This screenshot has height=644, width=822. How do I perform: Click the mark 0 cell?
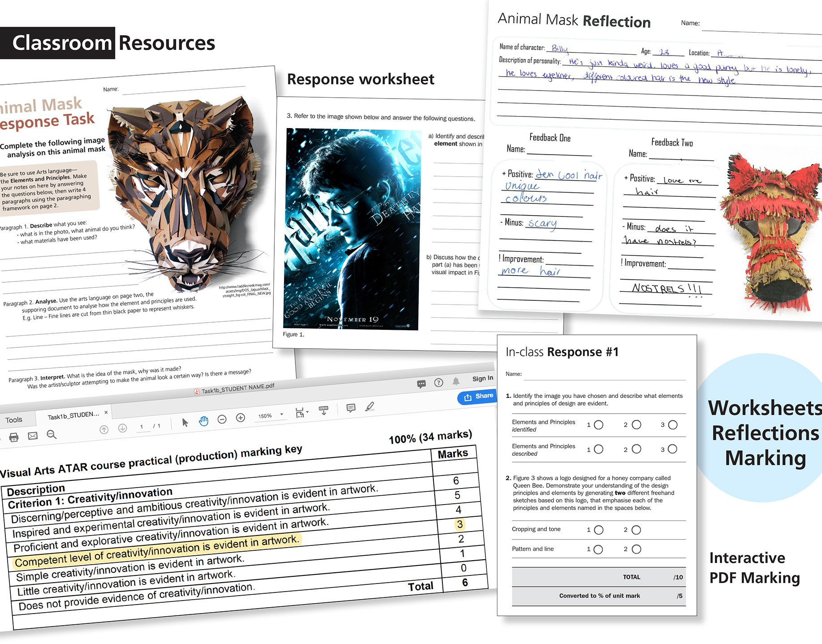[463, 568]
